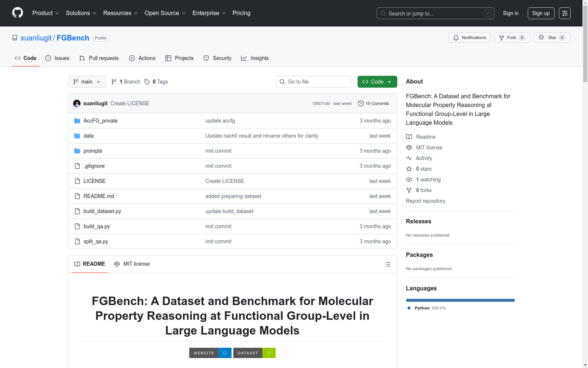
Task: Click the LICENSE file icon
Action: (77, 181)
